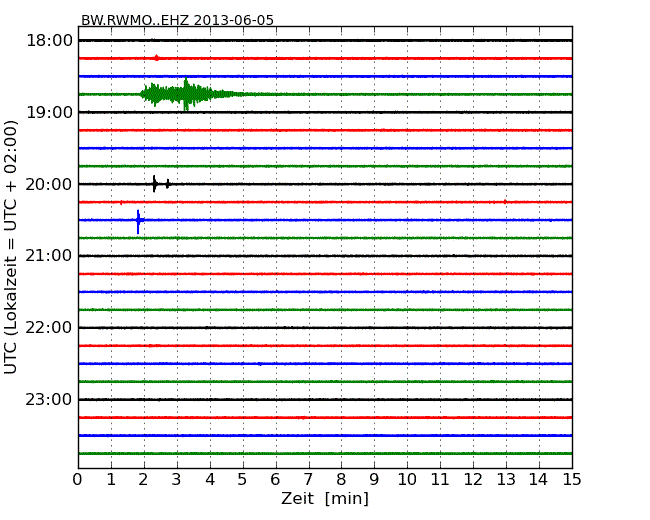The height and width of the screenshot is (520, 650).
Task: Click the 9 minute tick label
Action: tap(374, 480)
